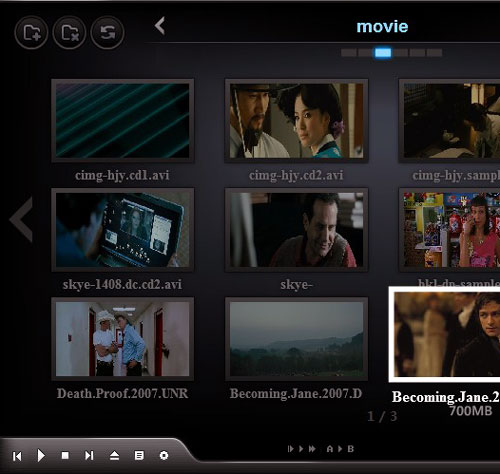Click the Becoming.Jane.2007.D file name

point(296,394)
